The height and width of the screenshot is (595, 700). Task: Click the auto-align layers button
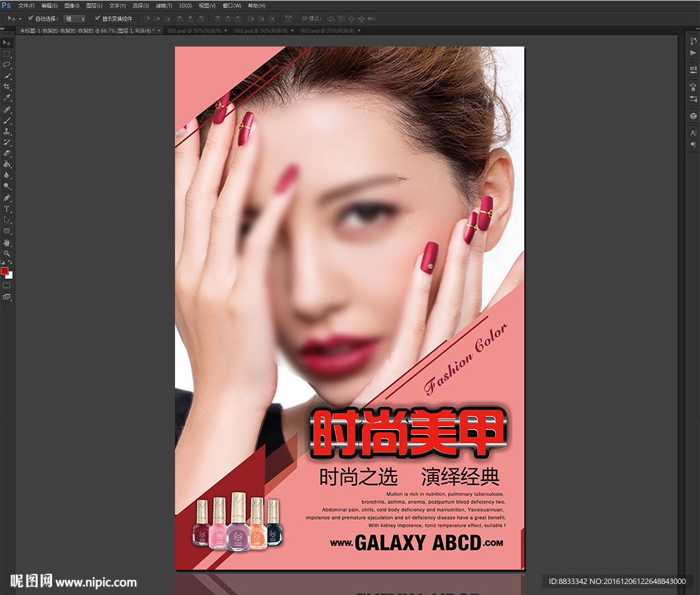coord(288,18)
